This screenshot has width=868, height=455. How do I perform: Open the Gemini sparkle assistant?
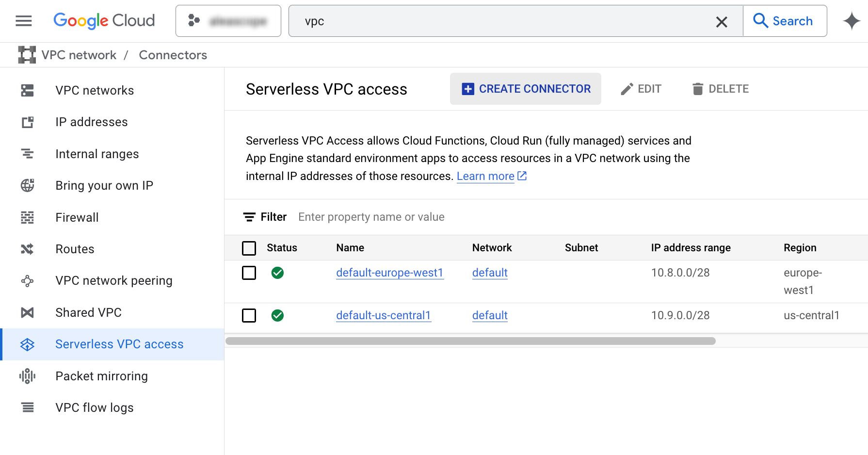point(852,21)
